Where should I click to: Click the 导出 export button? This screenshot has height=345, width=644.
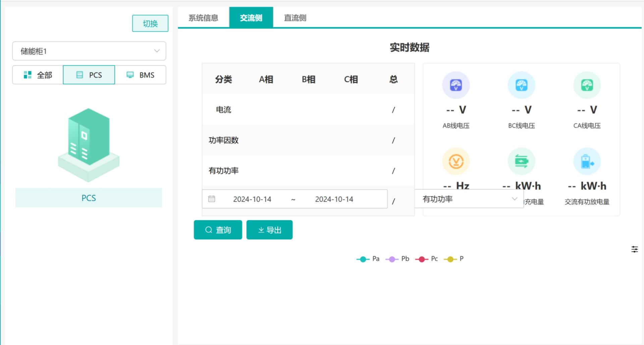click(269, 230)
